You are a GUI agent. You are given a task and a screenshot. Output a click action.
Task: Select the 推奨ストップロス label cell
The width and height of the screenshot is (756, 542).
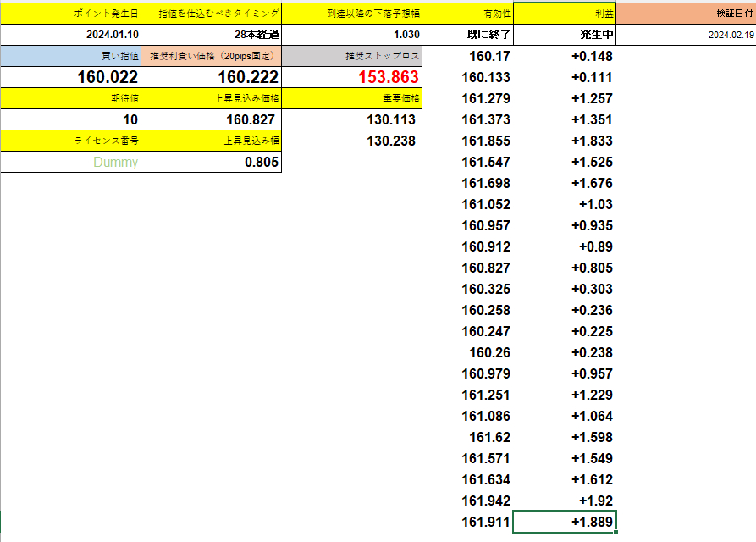point(352,56)
